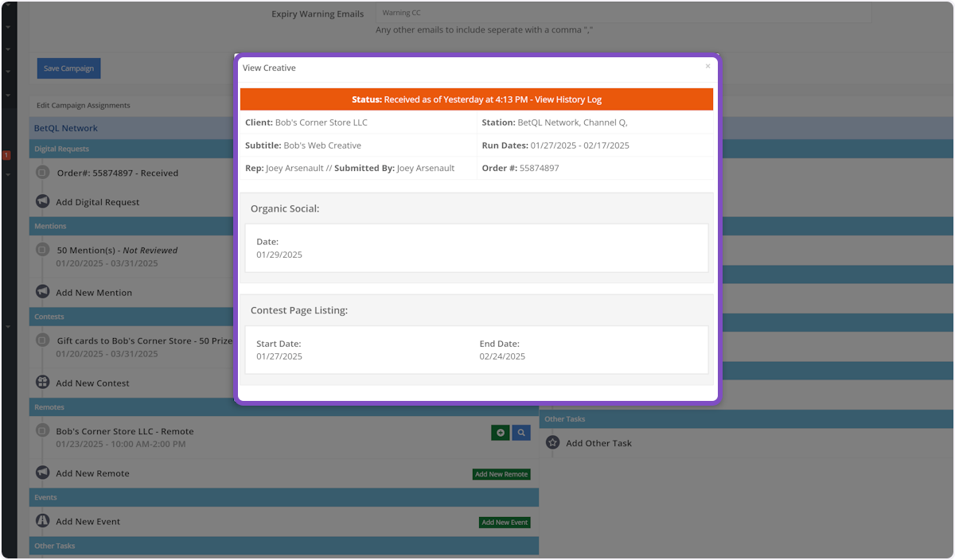Click the gift icon beside Add New Contest
The width and height of the screenshot is (955, 560).
click(43, 383)
